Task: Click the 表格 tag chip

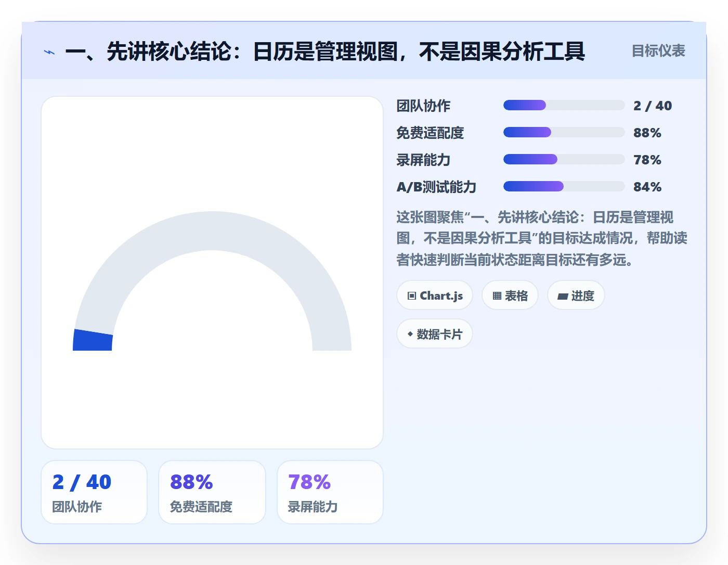Action: pyautogui.click(x=510, y=296)
